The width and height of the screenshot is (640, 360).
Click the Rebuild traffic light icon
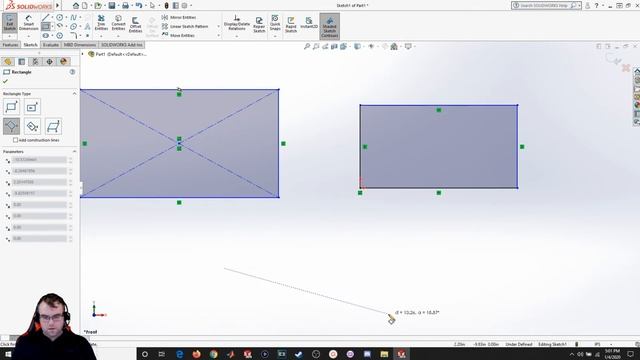167,5
